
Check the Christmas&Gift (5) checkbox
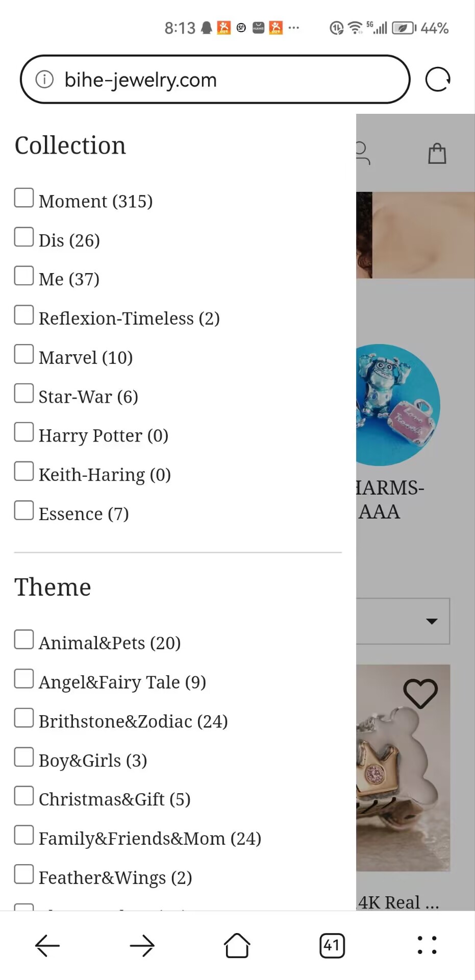pos(24,796)
